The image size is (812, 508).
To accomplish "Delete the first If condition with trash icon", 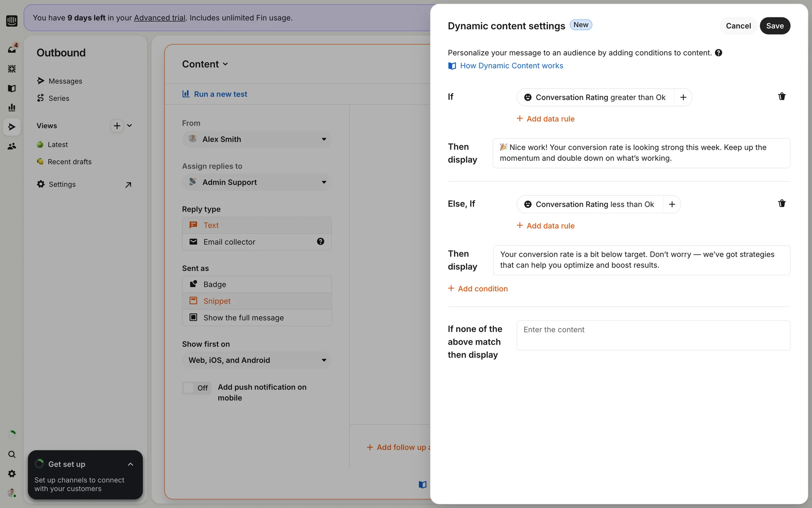I will [x=782, y=97].
